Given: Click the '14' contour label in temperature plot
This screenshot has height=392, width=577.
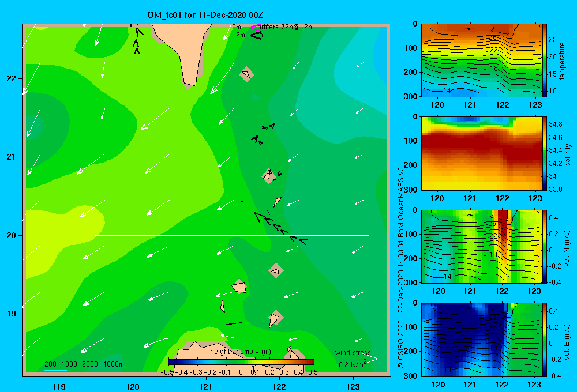Looking at the screenshot, I should pos(447,91).
